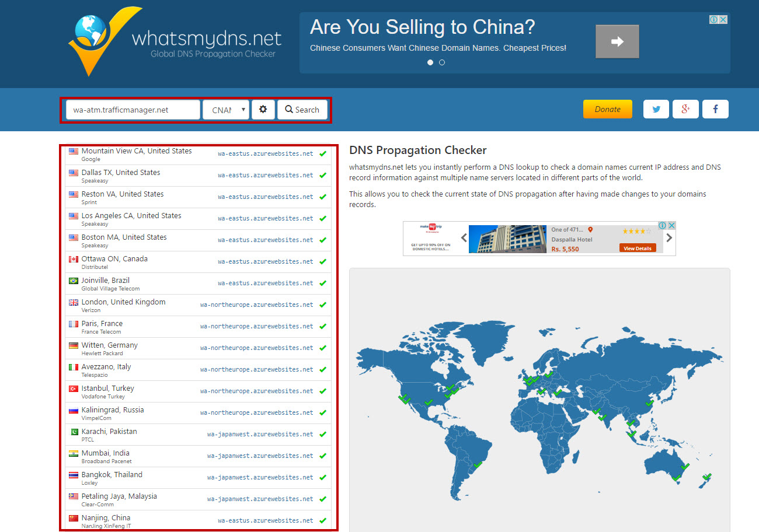Click the Mumbai India flag icon
The width and height of the screenshot is (759, 532).
(x=74, y=453)
